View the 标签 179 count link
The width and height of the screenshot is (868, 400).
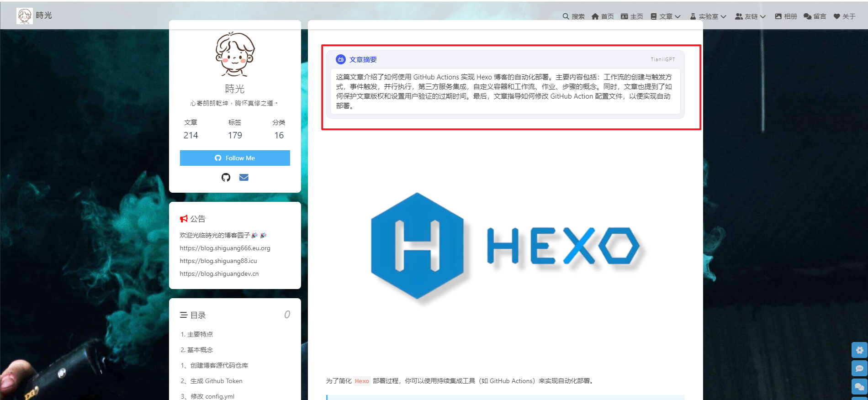(x=235, y=129)
